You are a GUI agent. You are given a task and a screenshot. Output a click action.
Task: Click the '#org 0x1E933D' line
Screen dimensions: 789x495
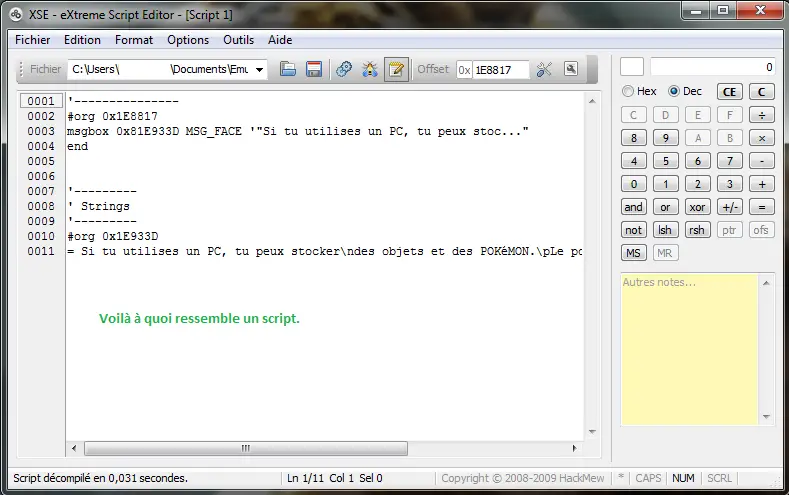point(113,236)
